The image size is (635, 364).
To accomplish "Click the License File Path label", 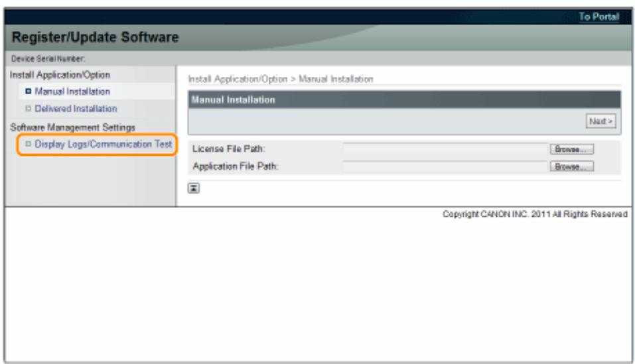I will (x=229, y=149).
